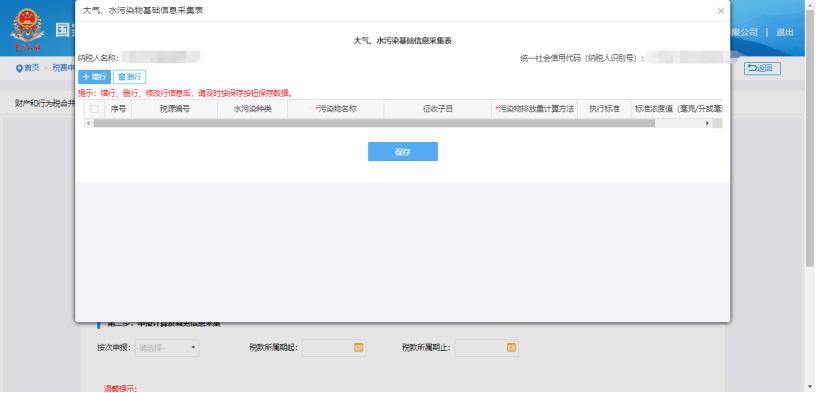Open the 首页 breadcrumb with location pin
This screenshot has width=816, height=393.
28,68
